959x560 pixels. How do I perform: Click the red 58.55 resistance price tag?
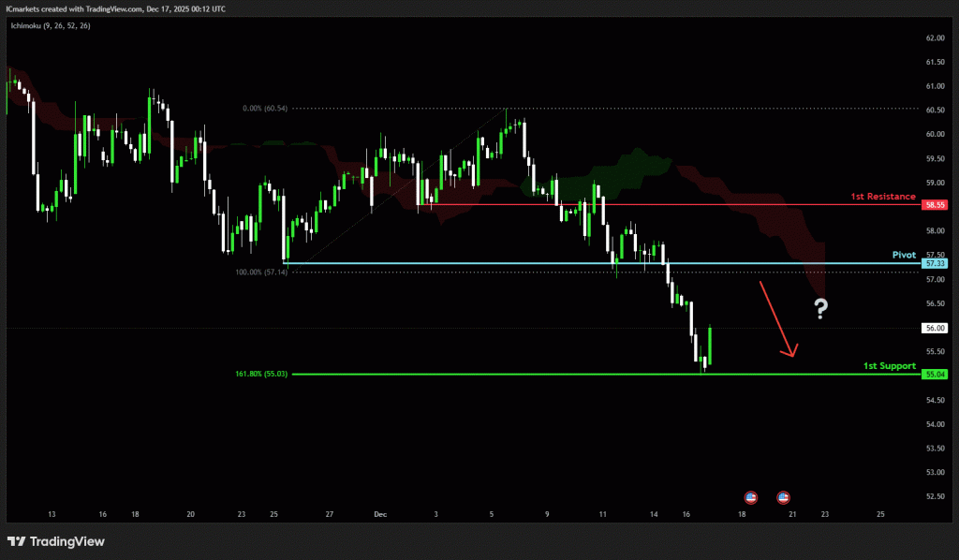[936, 204]
